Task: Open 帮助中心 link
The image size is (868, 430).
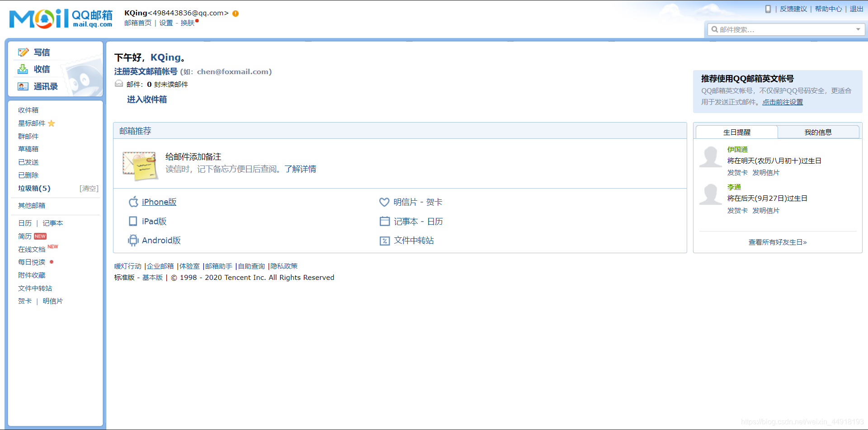Action: pyautogui.click(x=828, y=9)
